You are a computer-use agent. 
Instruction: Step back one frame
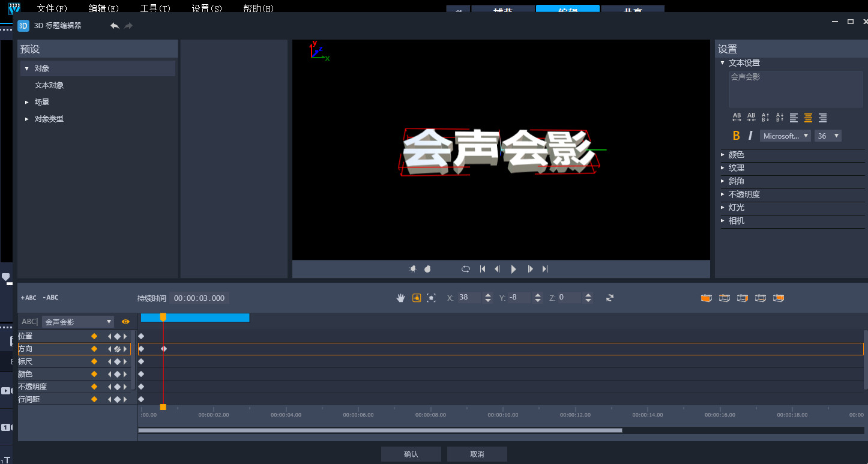point(498,269)
